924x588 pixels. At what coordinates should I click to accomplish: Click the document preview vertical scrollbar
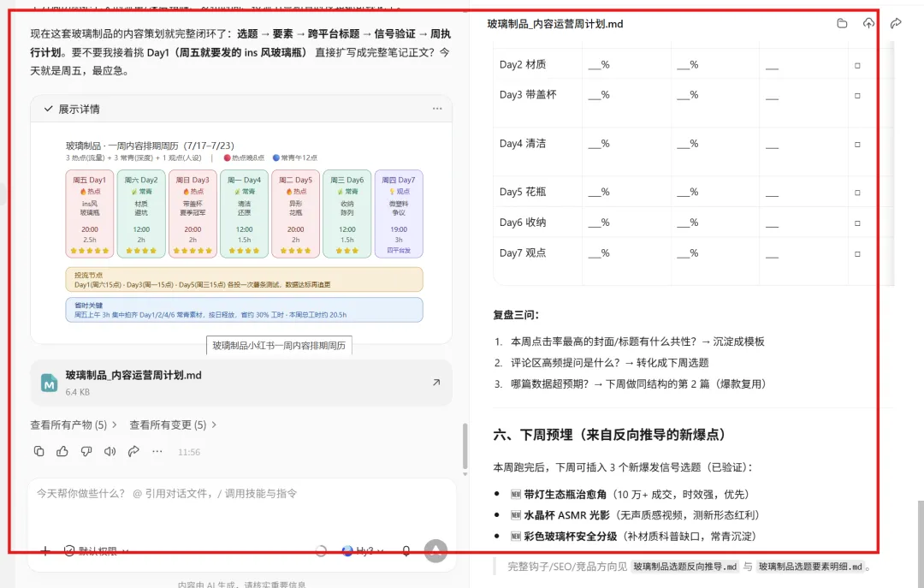pos(921,543)
